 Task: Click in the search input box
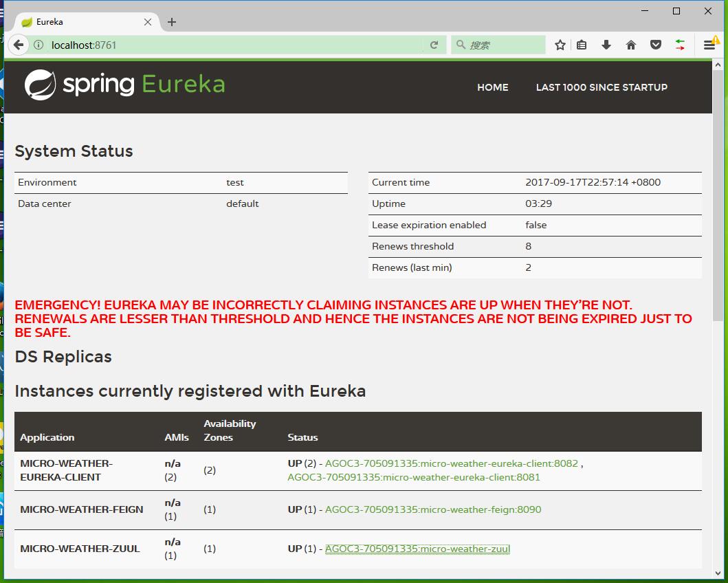pyautogui.click(x=503, y=45)
